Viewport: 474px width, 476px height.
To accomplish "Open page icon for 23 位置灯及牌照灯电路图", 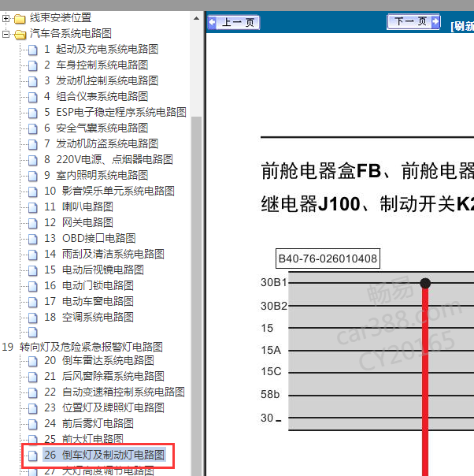I will (33, 409).
